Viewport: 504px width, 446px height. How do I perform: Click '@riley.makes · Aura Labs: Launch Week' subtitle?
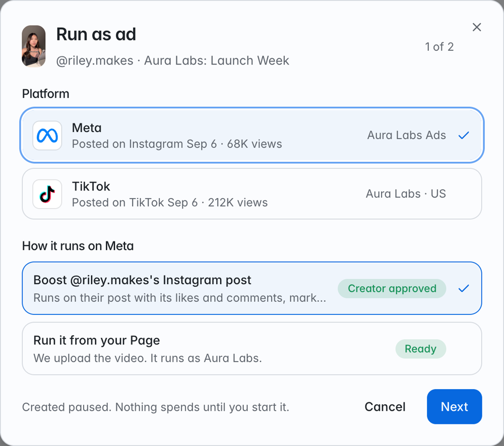(x=172, y=60)
